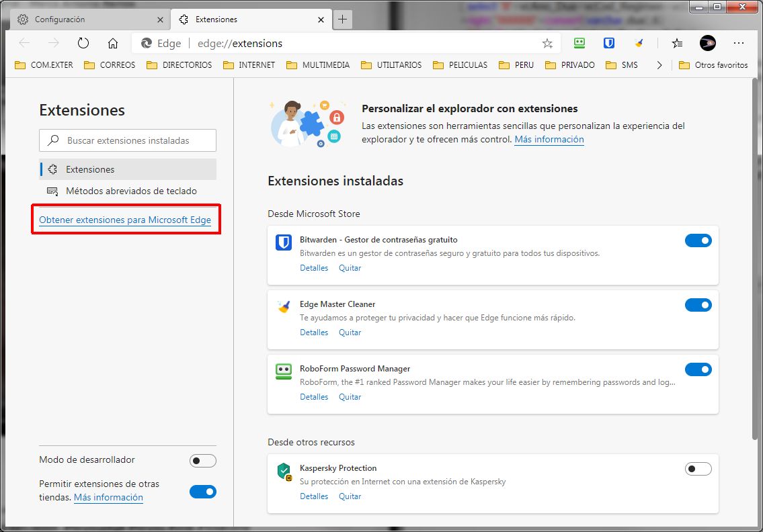Open the COM.EXTER favorites folder
The image size is (763, 532).
(x=44, y=64)
